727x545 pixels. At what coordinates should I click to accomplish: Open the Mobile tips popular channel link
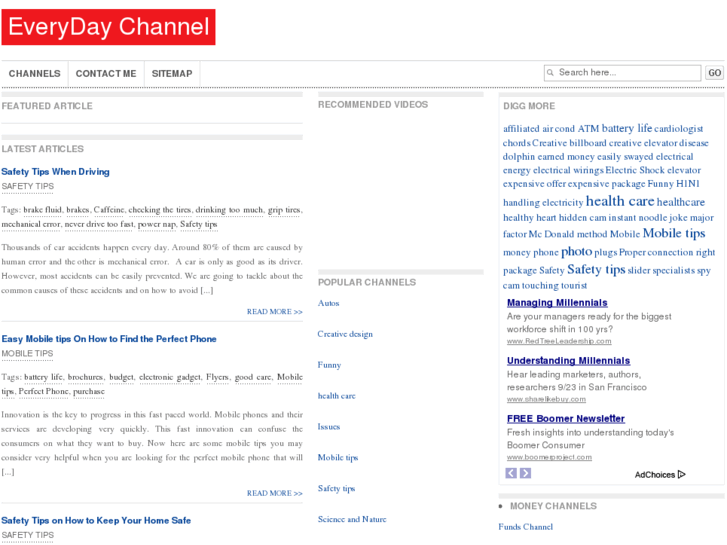[x=338, y=458]
